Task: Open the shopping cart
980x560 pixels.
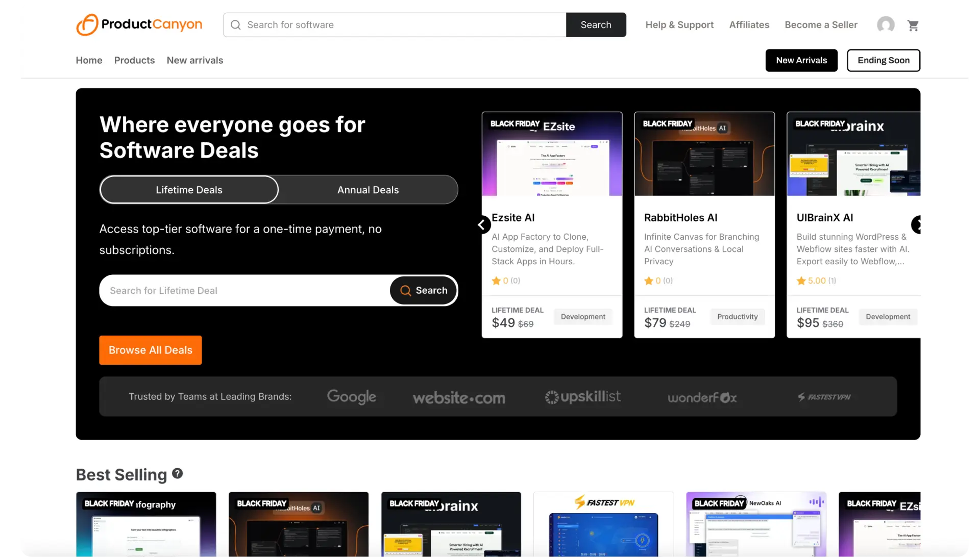Action: [913, 24]
